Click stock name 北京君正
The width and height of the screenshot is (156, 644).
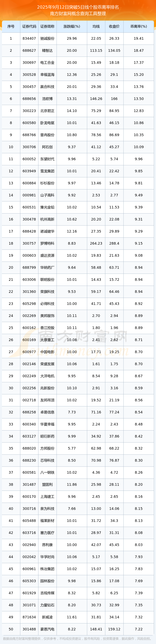point(47,111)
